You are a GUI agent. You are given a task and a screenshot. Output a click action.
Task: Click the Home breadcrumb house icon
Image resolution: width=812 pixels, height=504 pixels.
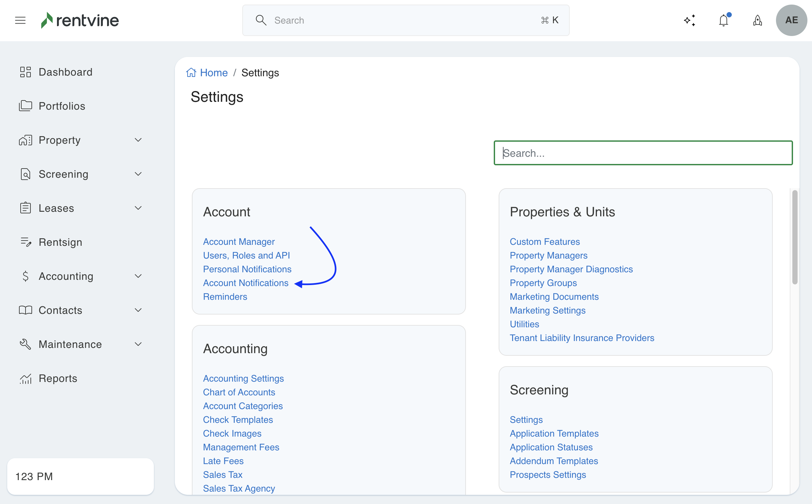pos(191,72)
